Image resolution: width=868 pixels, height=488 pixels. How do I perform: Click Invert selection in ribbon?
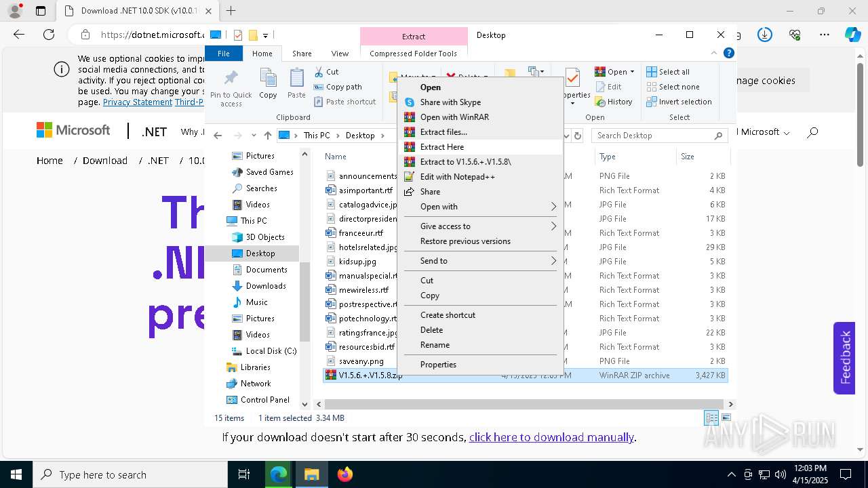679,102
